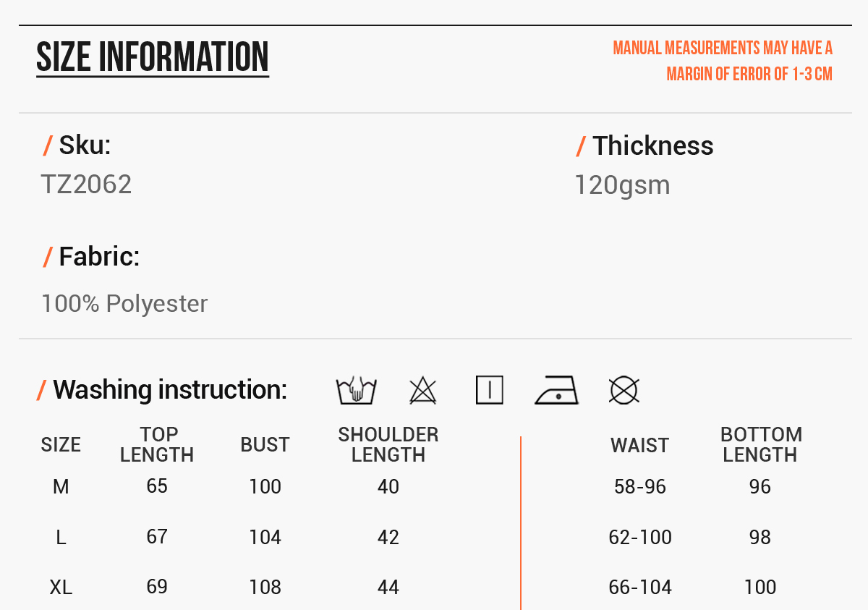This screenshot has height=610, width=868.
Task: Click the bust value 104
Action: [265, 538]
